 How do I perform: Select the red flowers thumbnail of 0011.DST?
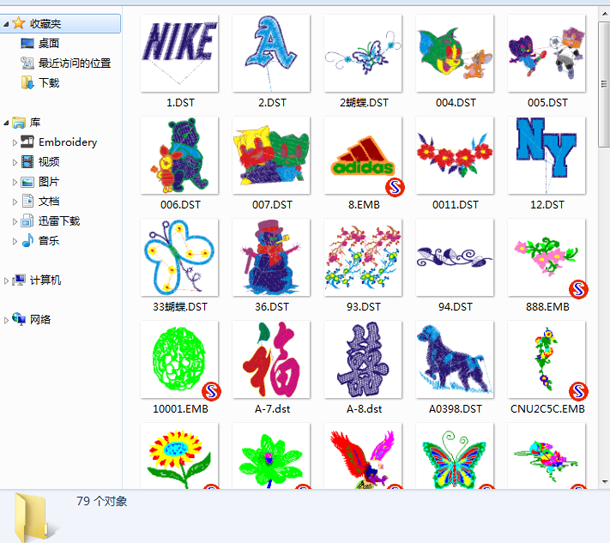point(455,156)
